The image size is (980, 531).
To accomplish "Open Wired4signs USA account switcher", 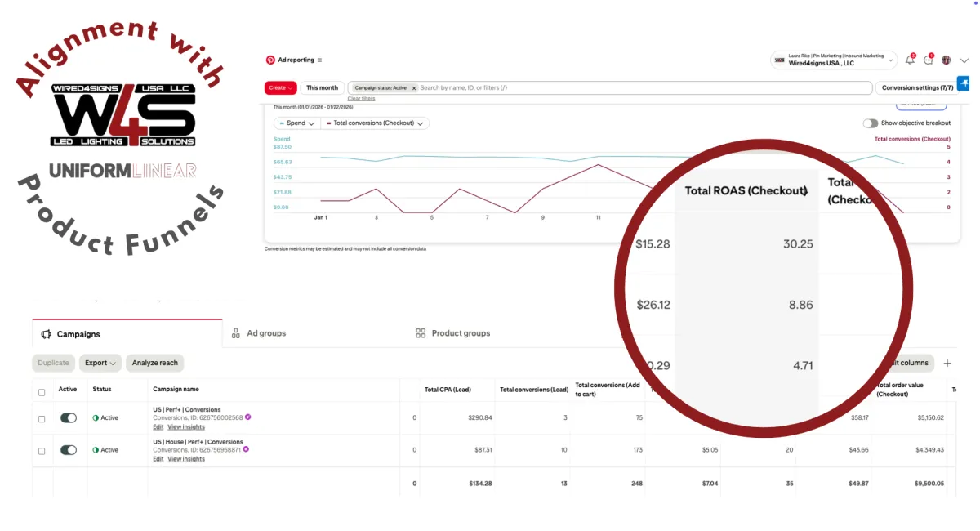I will pos(833,60).
